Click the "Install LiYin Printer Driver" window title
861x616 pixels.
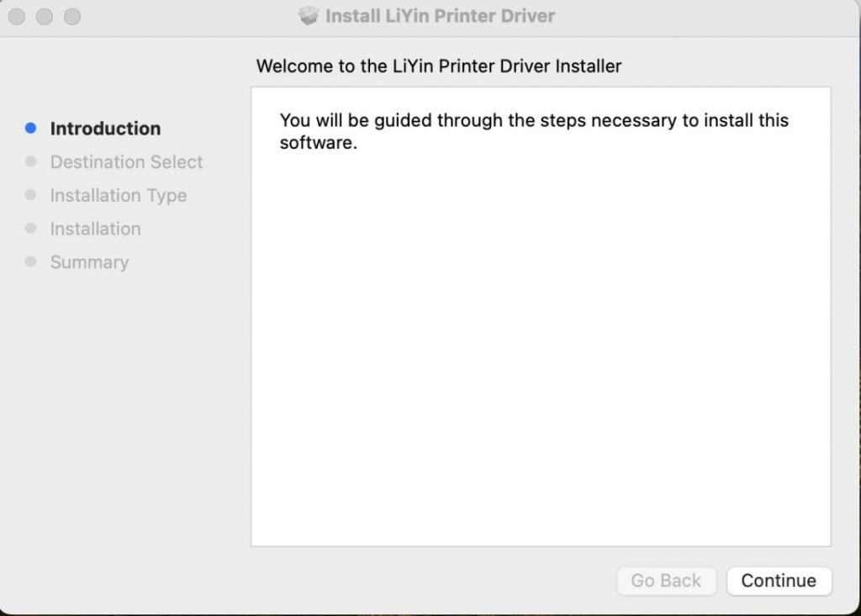pyautogui.click(x=440, y=16)
